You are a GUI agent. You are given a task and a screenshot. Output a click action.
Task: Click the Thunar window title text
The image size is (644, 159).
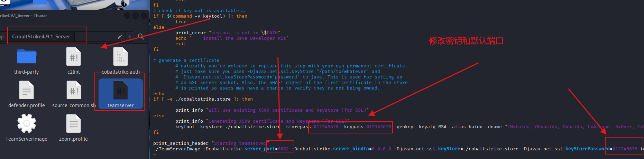24,16
